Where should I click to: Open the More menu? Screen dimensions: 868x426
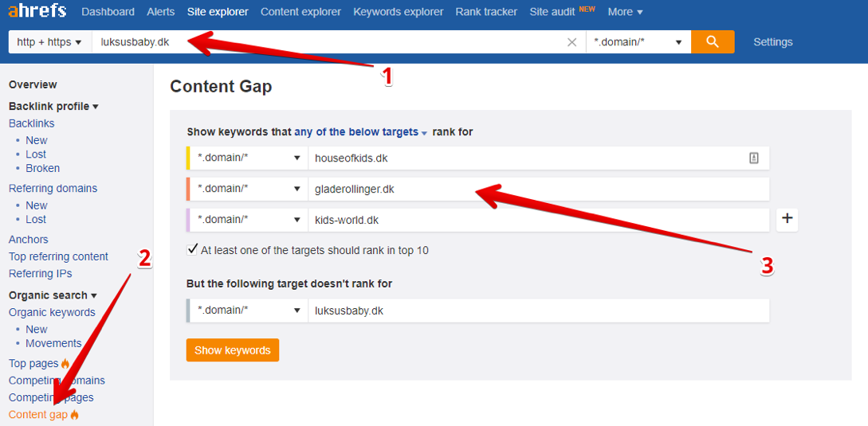[625, 12]
